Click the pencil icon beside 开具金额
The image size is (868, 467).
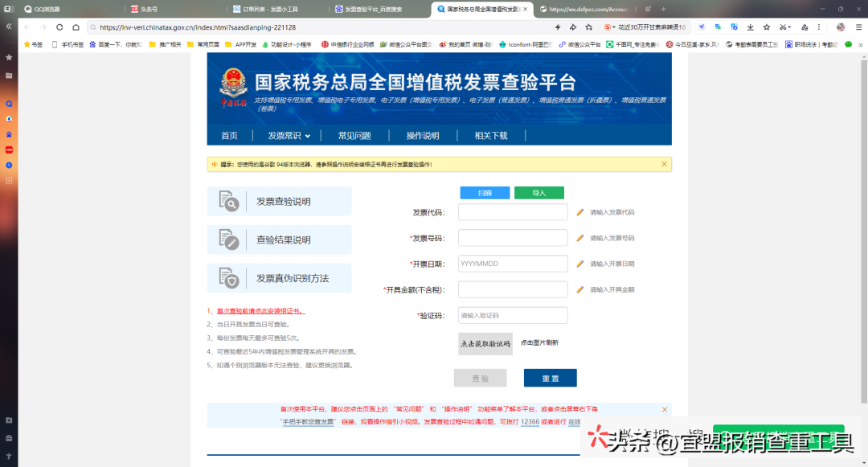tap(579, 289)
